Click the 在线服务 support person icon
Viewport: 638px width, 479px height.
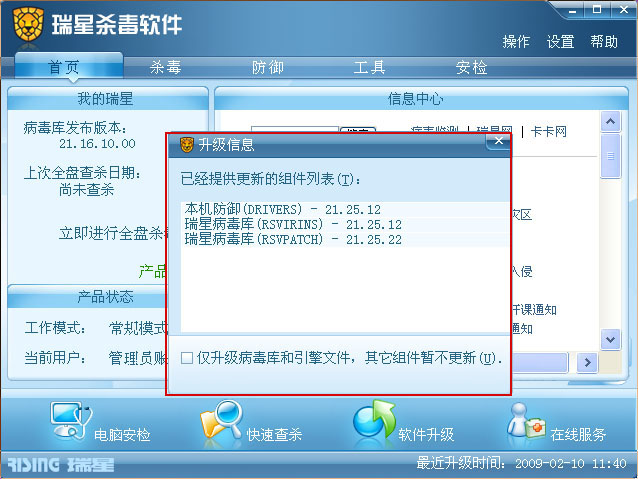[526, 421]
